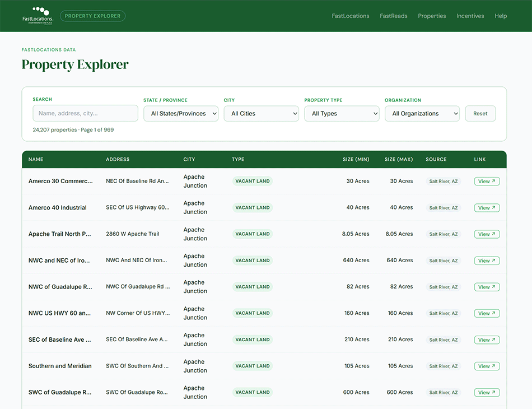This screenshot has width=532, height=409.
Task: Select the name Southern and Meridian
Action: [x=60, y=366]
